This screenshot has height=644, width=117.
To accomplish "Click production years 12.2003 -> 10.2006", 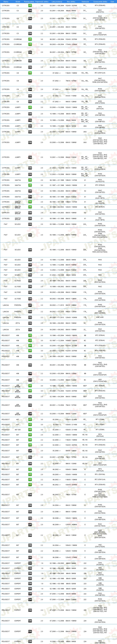I will 57,174.
